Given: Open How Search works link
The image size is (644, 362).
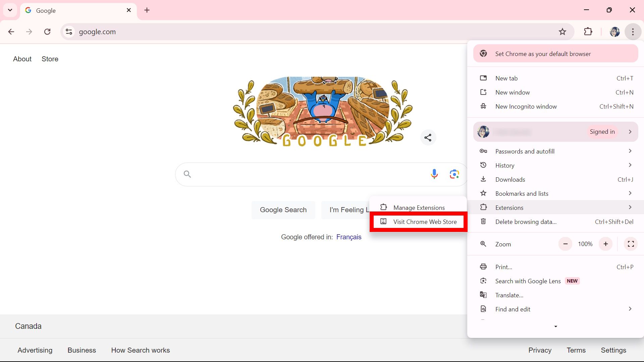Looking at the screenshot, I should click(x=141, y=350).
